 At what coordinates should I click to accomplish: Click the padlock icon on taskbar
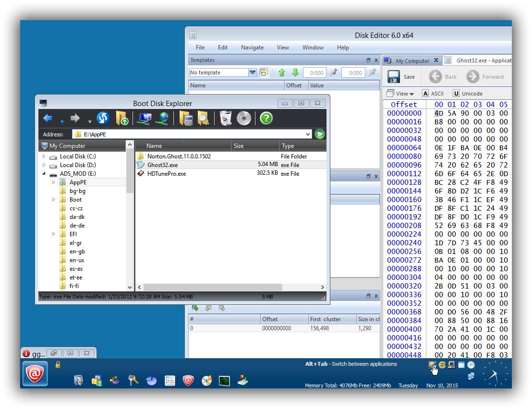click(58, 365)
